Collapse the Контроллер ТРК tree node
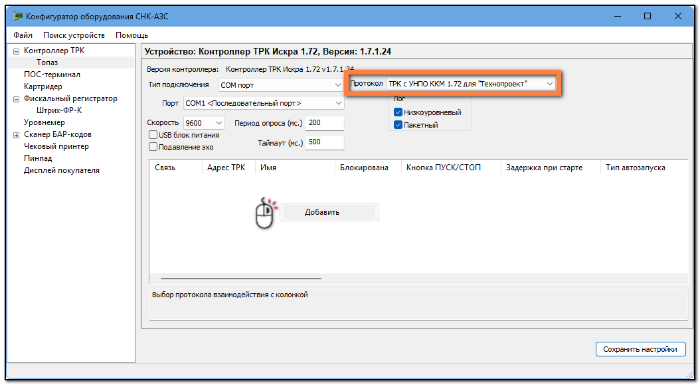 16,51
